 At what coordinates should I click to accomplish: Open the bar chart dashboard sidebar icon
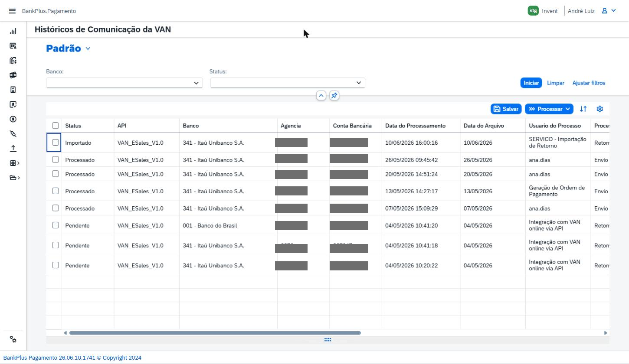tap(13, 31)
